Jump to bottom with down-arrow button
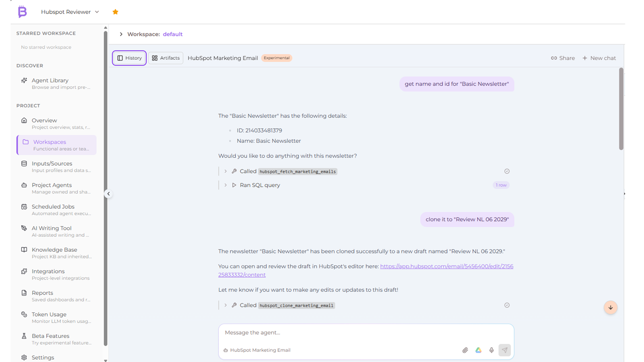 pos(611,308)
